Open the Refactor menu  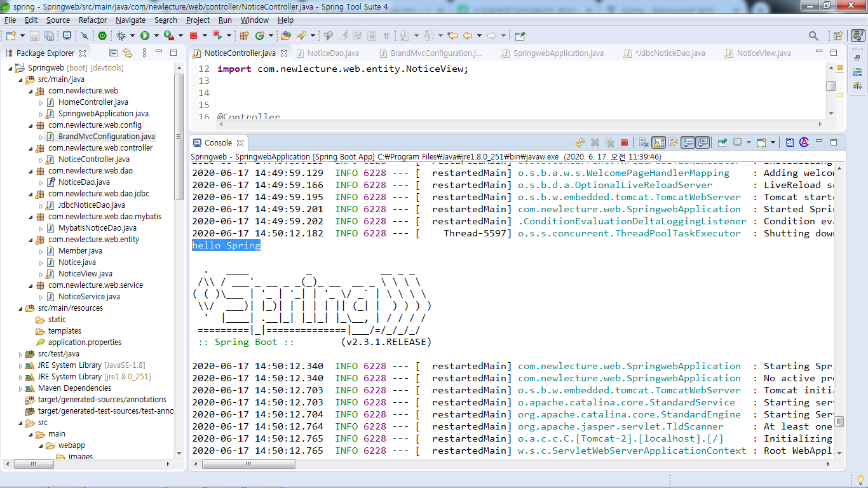(x=93, y=20)
